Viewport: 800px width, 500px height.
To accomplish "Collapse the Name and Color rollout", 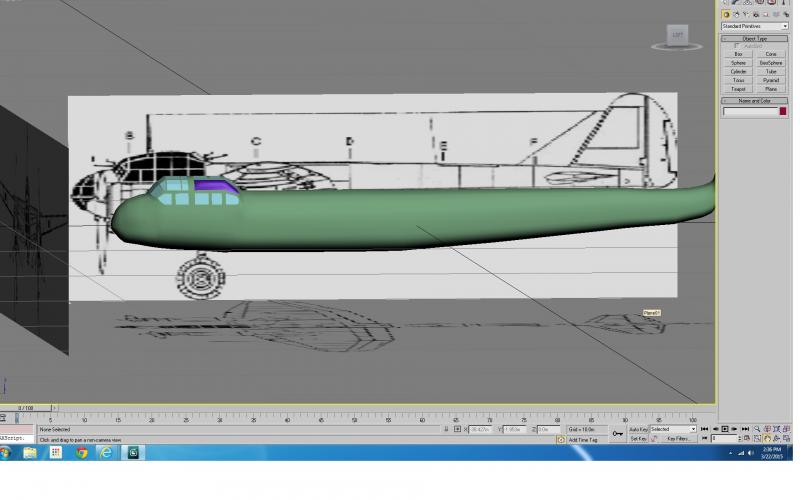I will pos(755,101).
